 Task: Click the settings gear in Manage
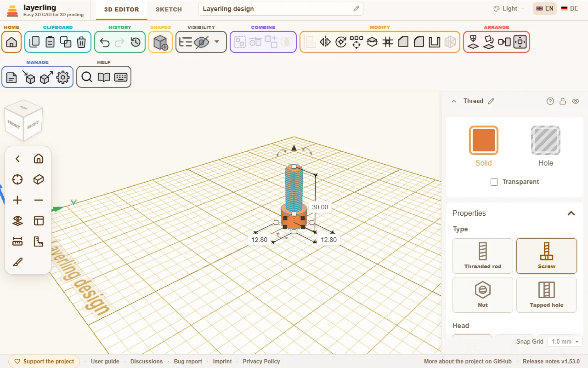(63, 77)
